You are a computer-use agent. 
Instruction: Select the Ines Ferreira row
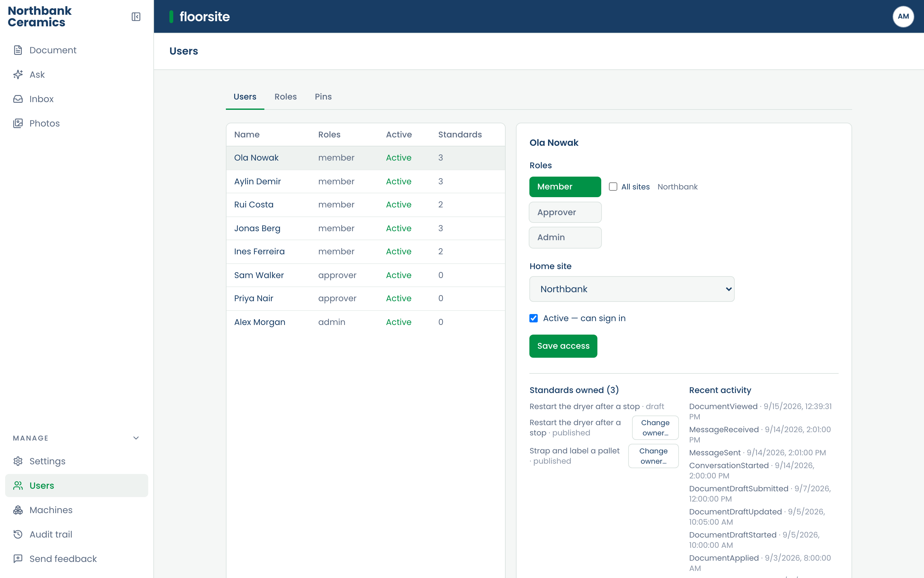(365, 252)
